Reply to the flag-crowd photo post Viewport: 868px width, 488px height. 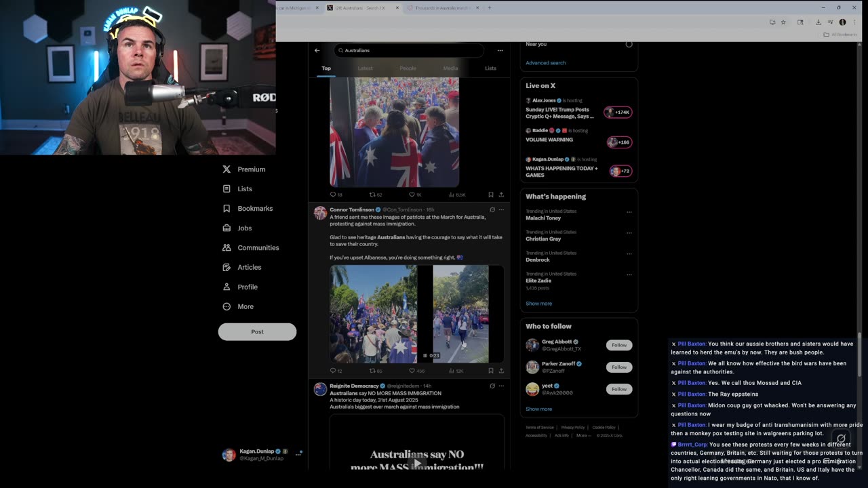333,195
